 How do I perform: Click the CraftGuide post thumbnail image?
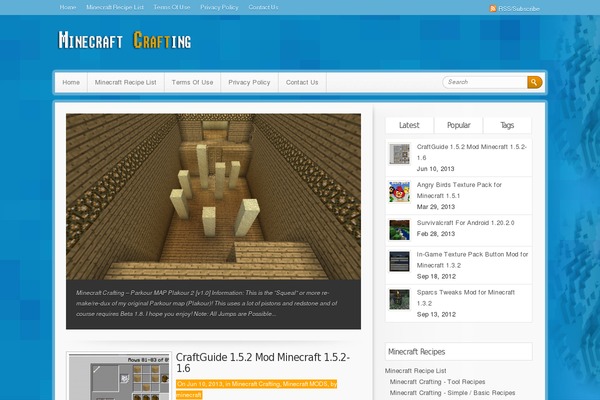119,377
